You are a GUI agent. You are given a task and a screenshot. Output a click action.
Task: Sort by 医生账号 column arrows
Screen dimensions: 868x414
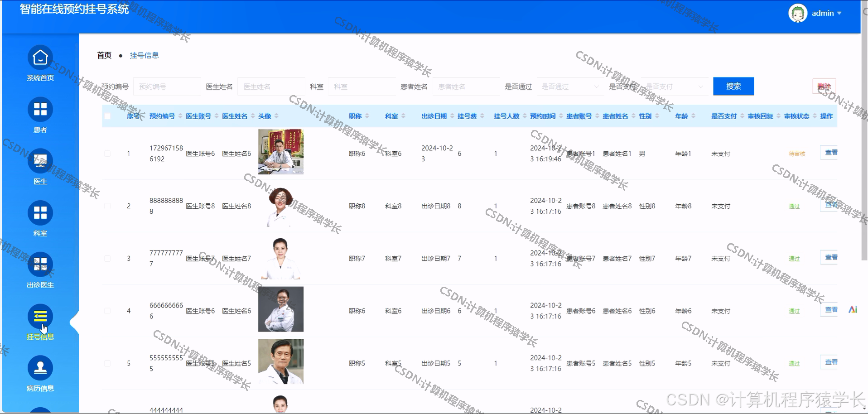tap(217, 116)
